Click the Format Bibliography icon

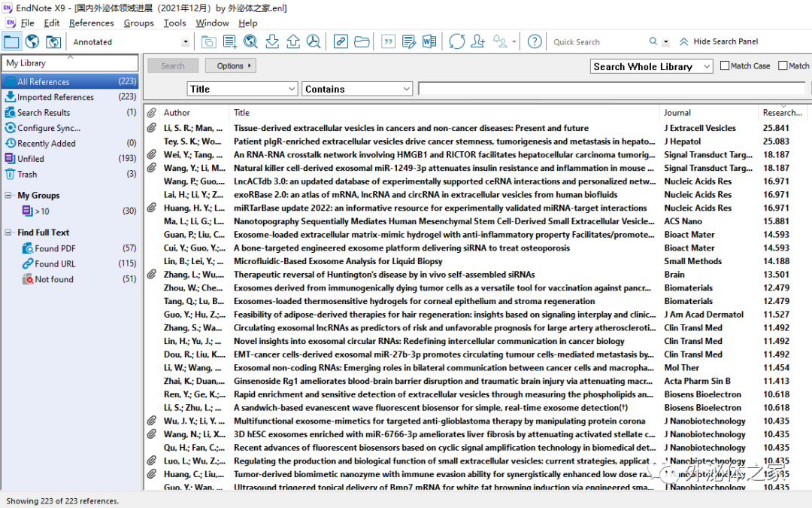pos(408,41)
